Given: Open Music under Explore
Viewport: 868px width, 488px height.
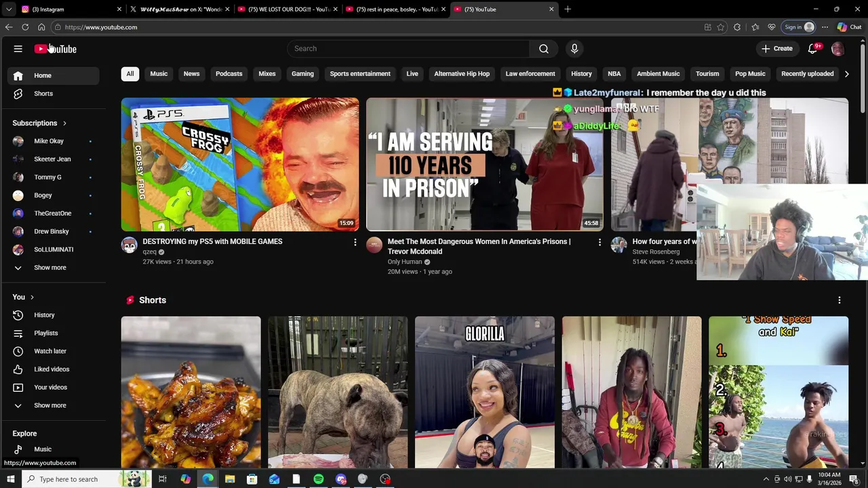Looking at the screenshot, I should [x=54, y=449].
